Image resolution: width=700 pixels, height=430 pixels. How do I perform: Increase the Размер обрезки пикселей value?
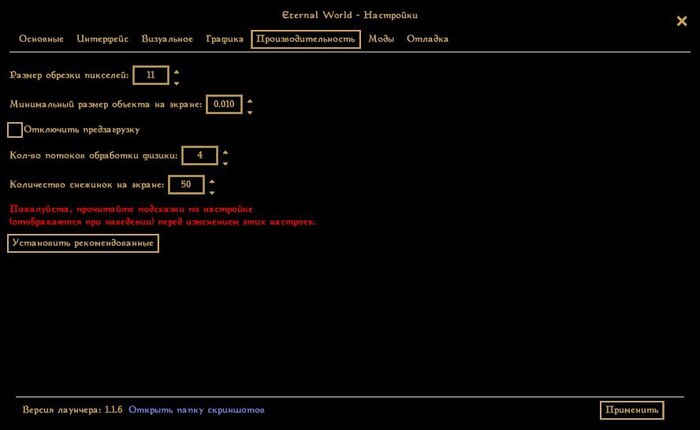(177, 70)
